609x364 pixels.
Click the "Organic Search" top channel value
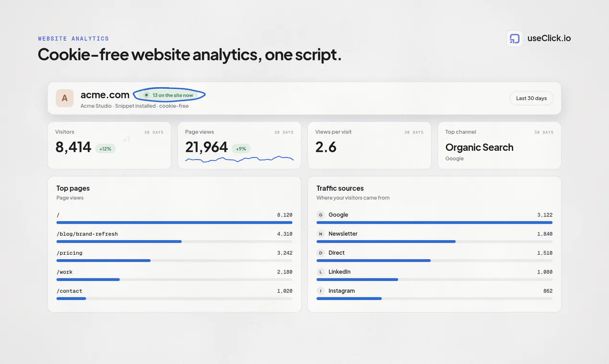pyautogui.click(x=480, y=148)
